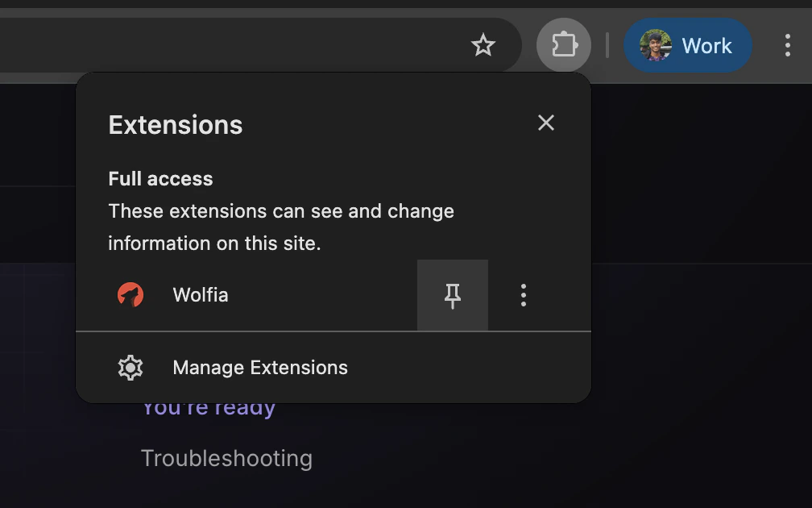The width and height of the screenshot is (812, 508).
Task: Choose Manage Extensions from the panel
Action: tap(259, 368)
